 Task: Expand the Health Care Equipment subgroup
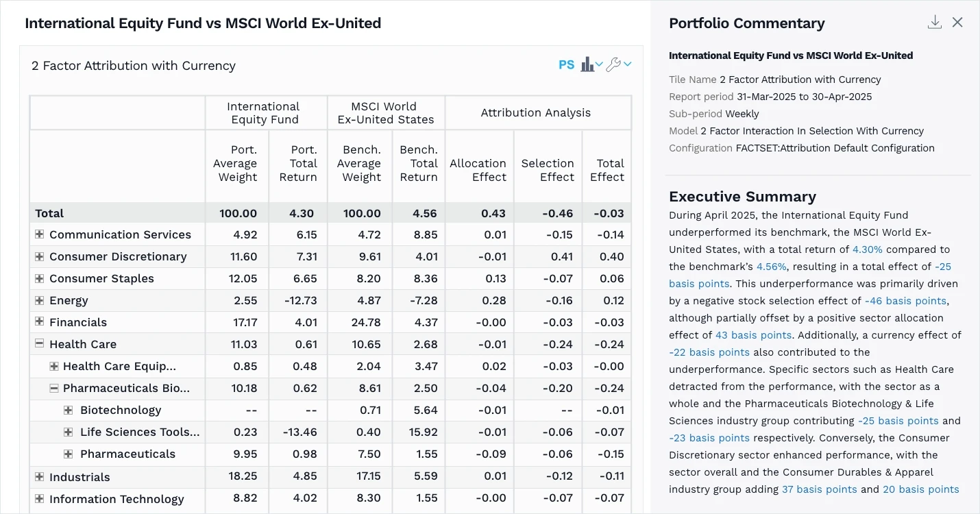pyautogui.click(x=53, y=365)
